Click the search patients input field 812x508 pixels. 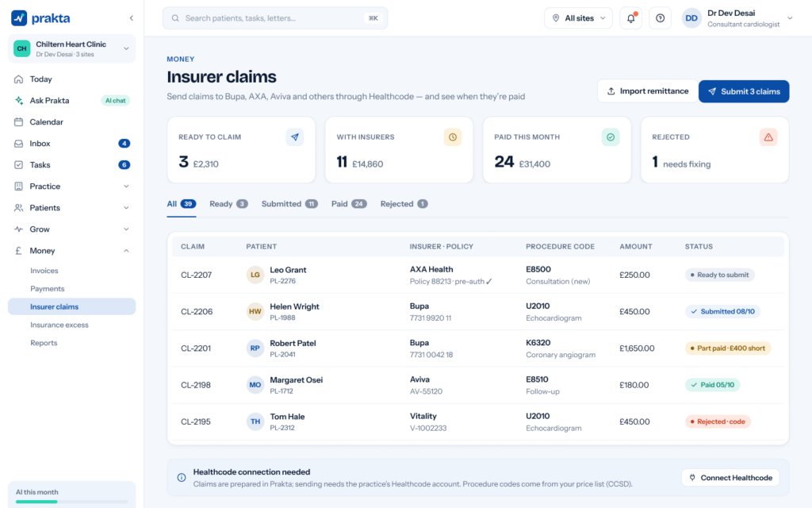click(x=275, y=18)
